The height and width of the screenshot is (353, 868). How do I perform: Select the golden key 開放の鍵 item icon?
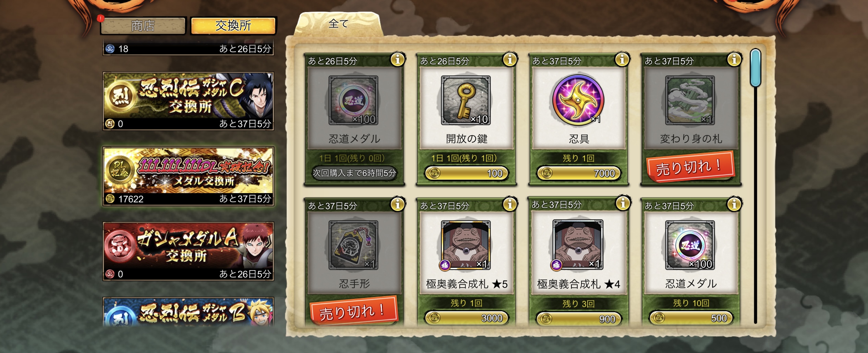466,100
